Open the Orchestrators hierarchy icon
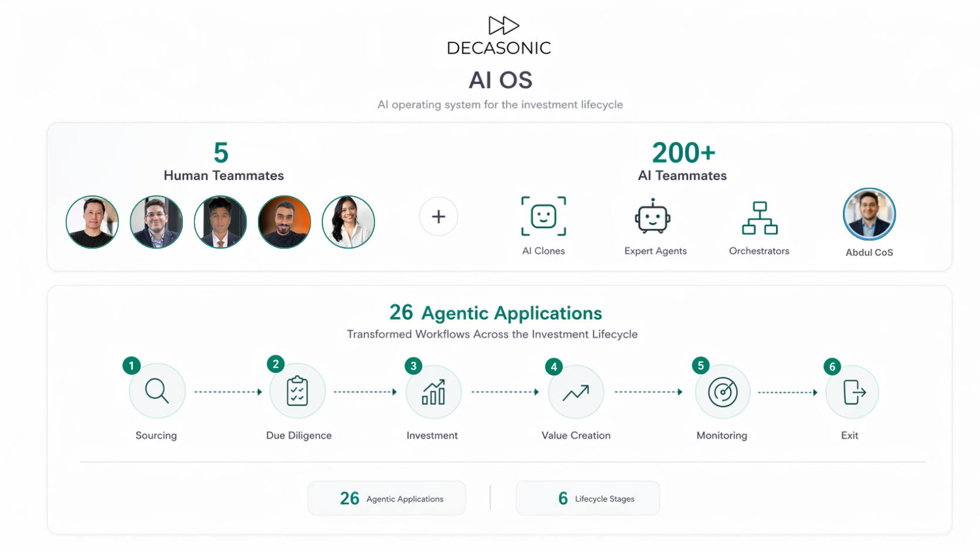The height and width of the screenshot is (552, 980). (760, 218)
